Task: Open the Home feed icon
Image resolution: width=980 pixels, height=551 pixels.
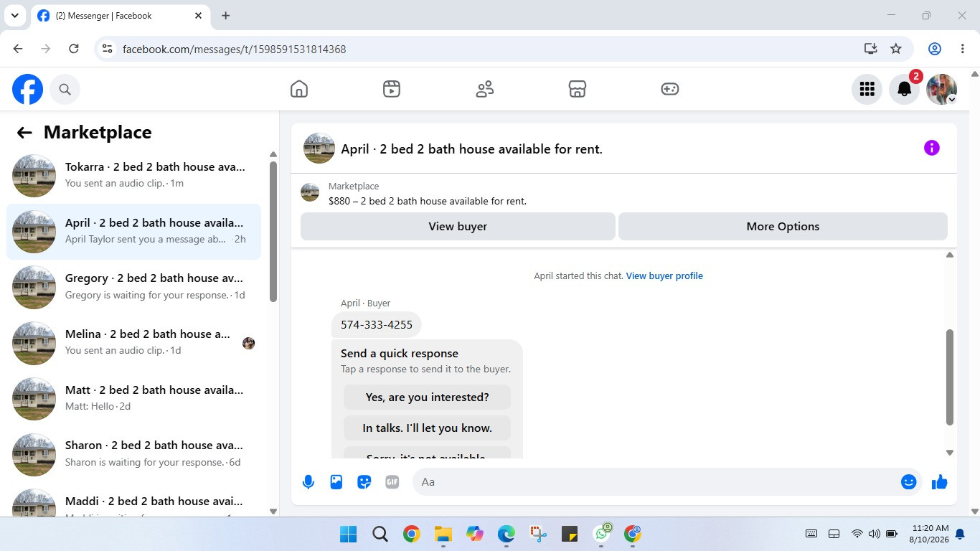Action: tap(299, 89)
